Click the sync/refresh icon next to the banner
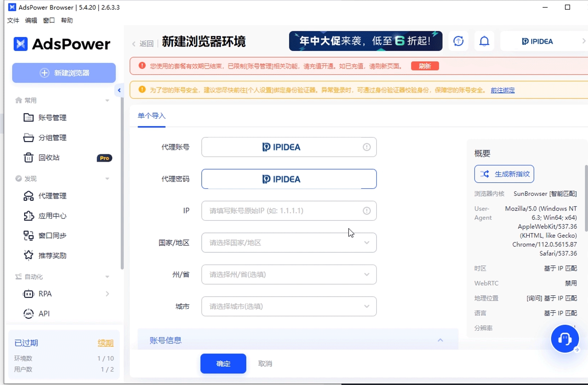588x385 pixels. [458, 41]
